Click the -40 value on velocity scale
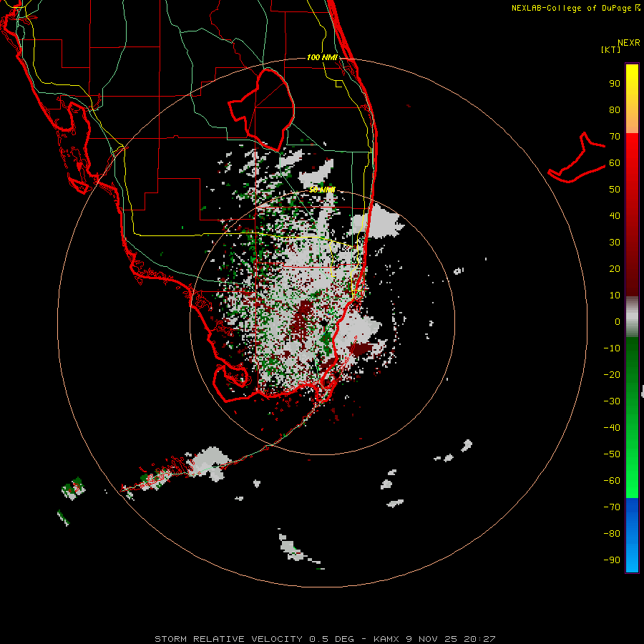644x644 pixels. click(612, 428)
